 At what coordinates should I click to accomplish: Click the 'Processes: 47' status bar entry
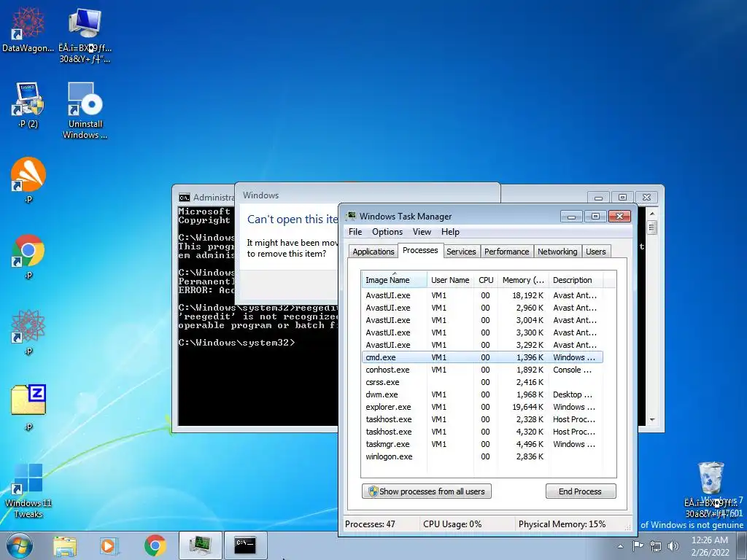(x=370, y=524)
